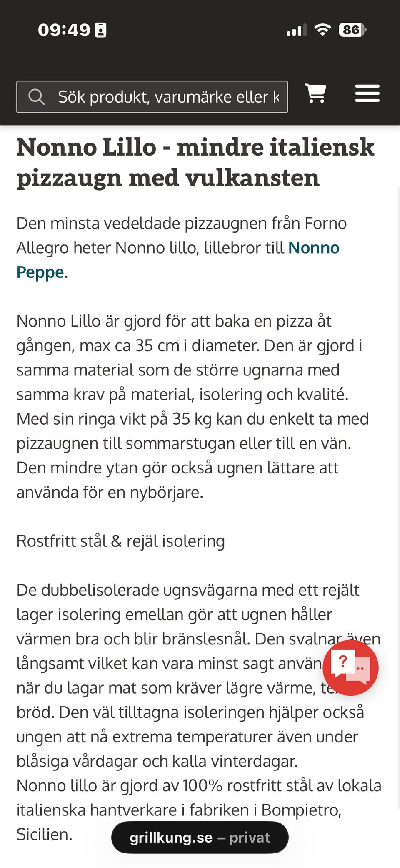Open the red help chat bubble
This screenshot has height=868, width=400.
click(x=350, y=667)
